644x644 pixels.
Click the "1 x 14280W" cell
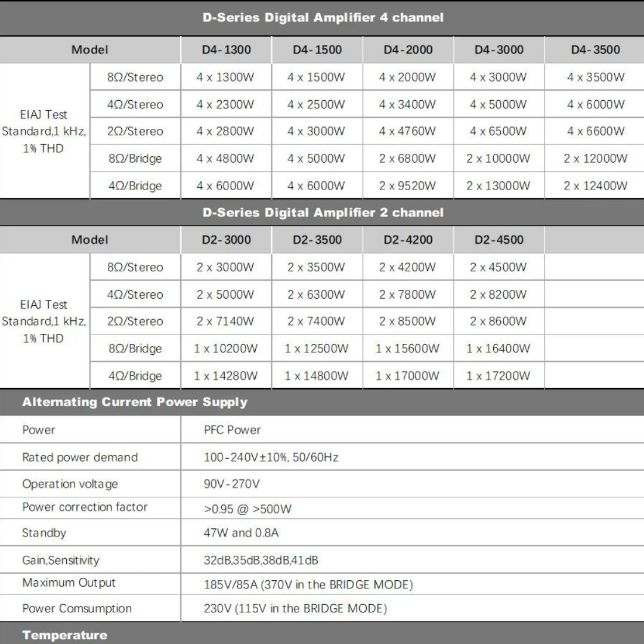click(226, 376)
